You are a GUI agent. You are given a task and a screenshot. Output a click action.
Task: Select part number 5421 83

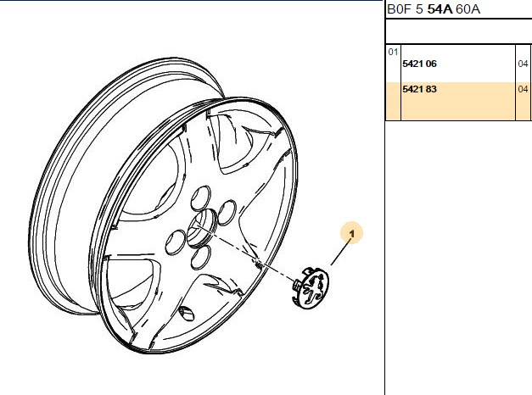click(419, 89)
